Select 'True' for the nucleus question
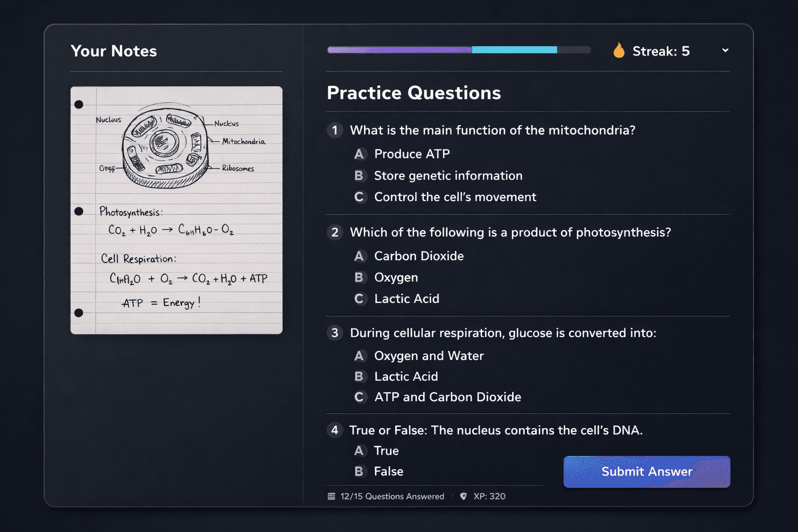The height and width of the screenshot is (532, 798). [386, 451]
